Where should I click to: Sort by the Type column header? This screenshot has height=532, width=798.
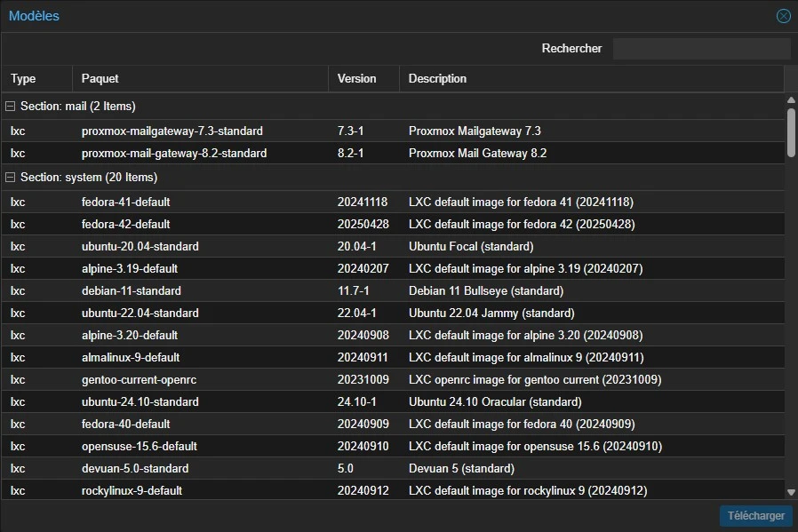pos(36,79)
